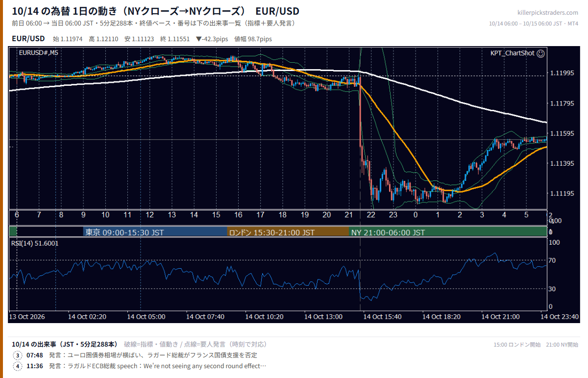Viewport: 588px width, 378px height.
Task: Click the ▼-42.3pips change value
Action: (213, 39)
